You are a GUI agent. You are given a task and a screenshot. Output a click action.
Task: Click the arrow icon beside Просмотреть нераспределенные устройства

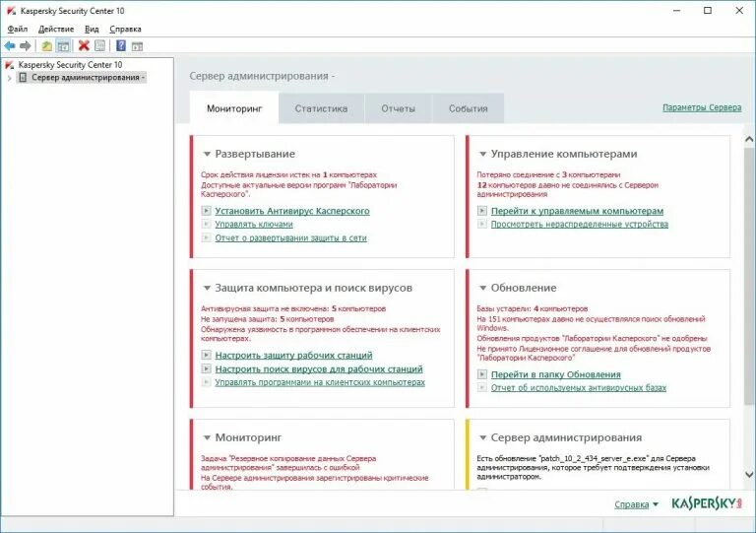click(482, 224)
